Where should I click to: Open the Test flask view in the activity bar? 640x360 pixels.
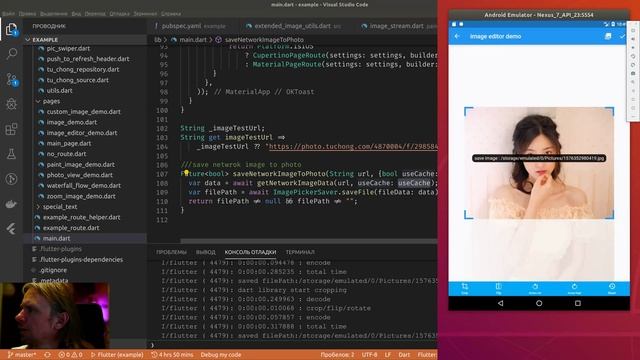[x=11, y=154]
